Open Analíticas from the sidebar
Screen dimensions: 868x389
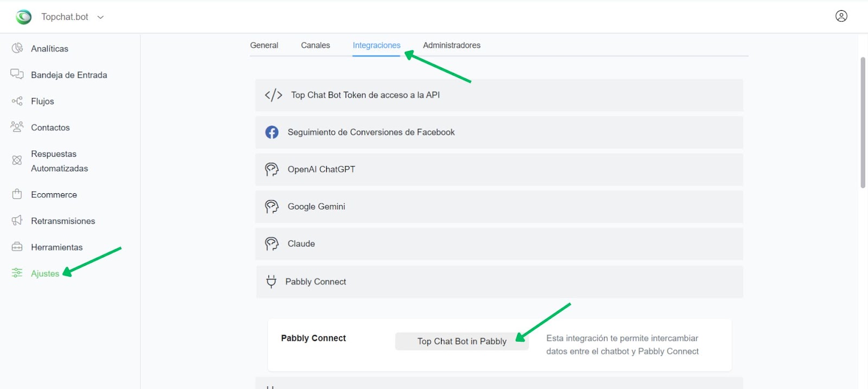pos(49,49)
